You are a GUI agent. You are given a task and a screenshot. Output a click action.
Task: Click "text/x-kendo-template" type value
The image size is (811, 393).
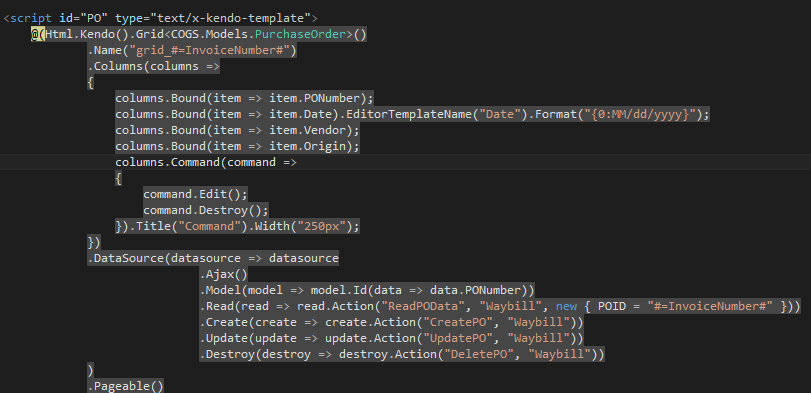tap(230, 19)
